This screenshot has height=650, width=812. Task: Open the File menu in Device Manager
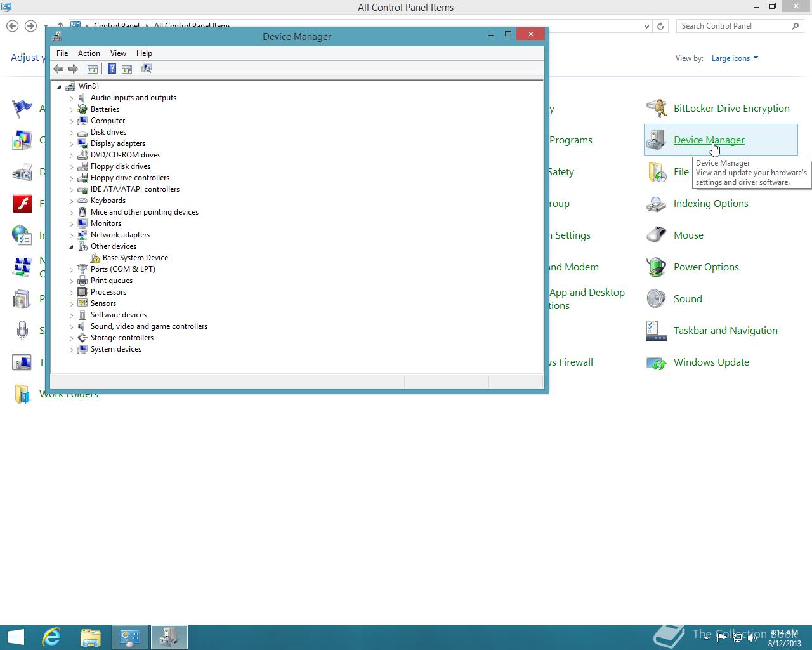tap(62, 53)
